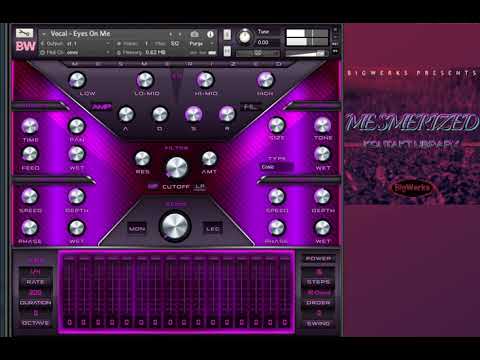Close the instrument with the X button

click(x=335, y=30)
